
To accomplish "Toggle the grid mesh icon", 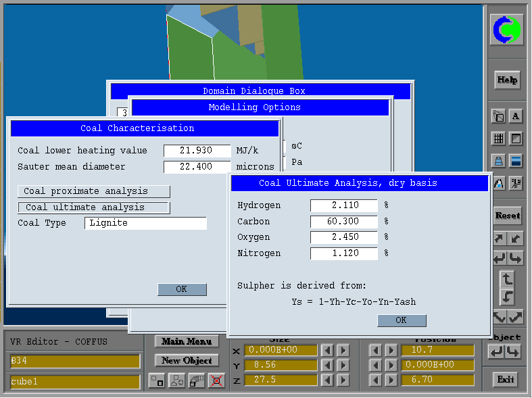I will 499,139.
